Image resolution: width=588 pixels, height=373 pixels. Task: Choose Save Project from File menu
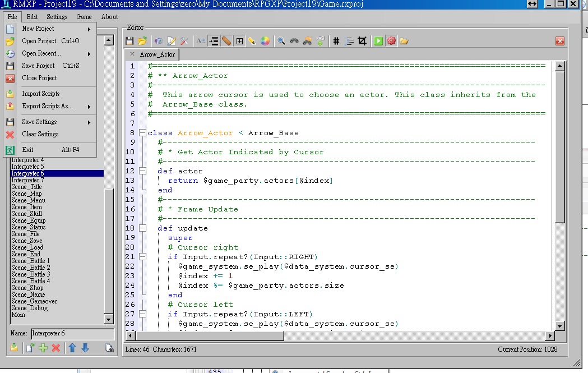[x=50, y=66]
